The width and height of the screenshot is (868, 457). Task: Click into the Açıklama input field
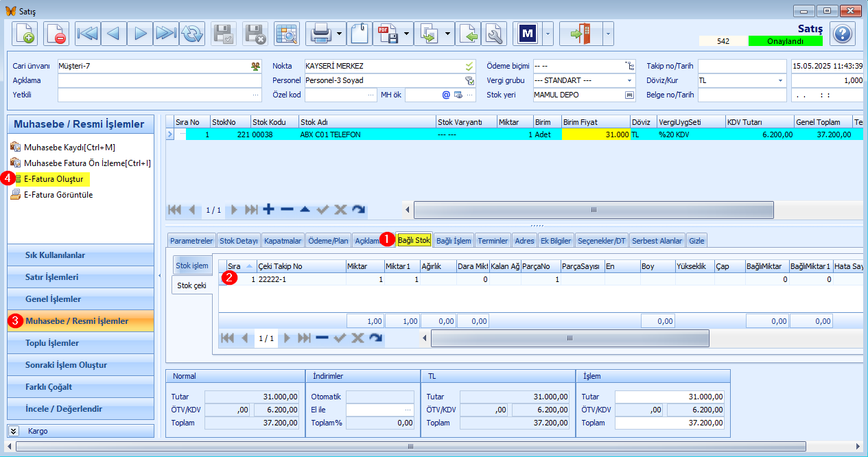160,80
